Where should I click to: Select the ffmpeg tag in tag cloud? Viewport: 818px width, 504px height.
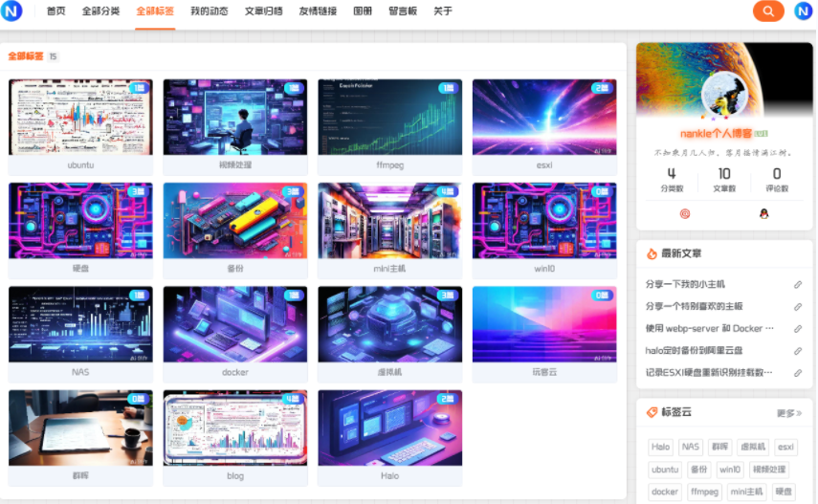(704, 493)
